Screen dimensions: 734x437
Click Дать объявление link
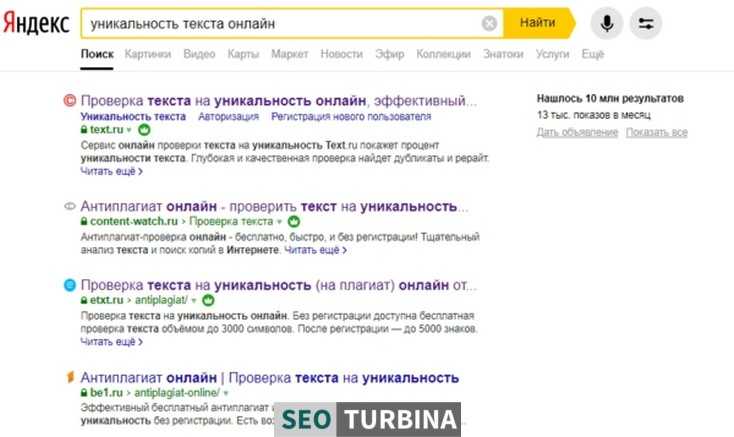577,132
